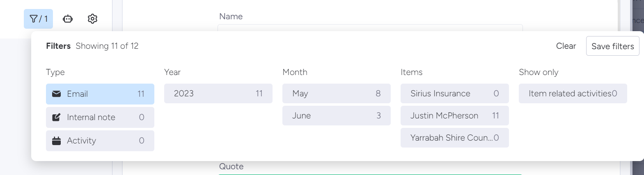This screenshot has width=644, height=175.
Task: Filter by month May
Action: pyautogui.click(x=336, y=93)
